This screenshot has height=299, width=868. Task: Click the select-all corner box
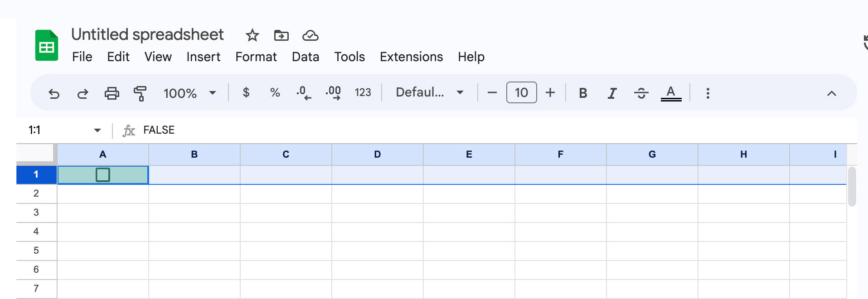point(36,154)
